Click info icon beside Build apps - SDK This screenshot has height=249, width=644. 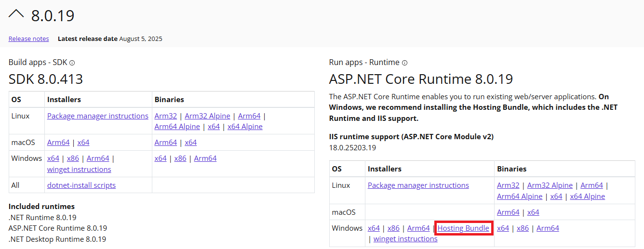click(72, 63)
